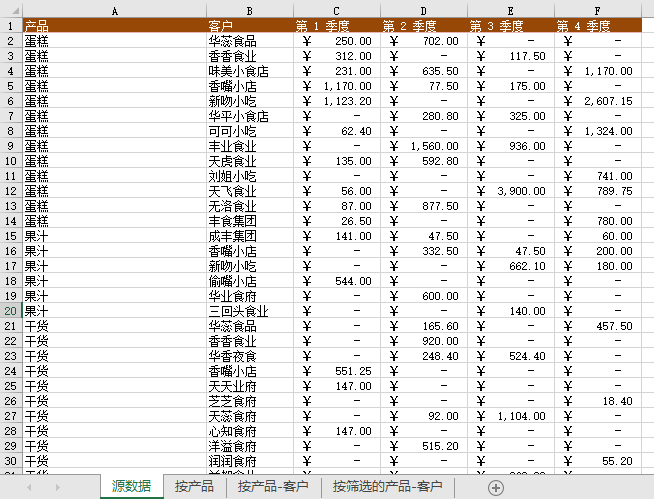The height and width of the screenshot is (499, 654).
Task: Click the 第 3 季度 header cell
Action: pos(510,26)
